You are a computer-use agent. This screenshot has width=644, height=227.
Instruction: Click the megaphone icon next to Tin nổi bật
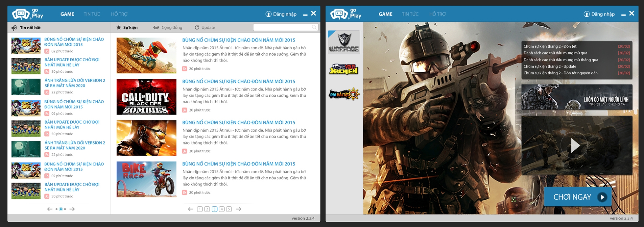pos(14,28)
